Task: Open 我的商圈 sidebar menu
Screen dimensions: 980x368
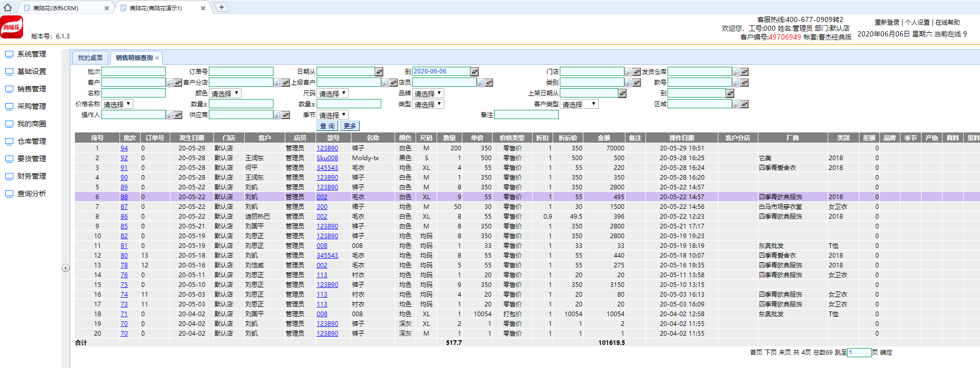Action: pyautogui.click(x=32, y=124)
